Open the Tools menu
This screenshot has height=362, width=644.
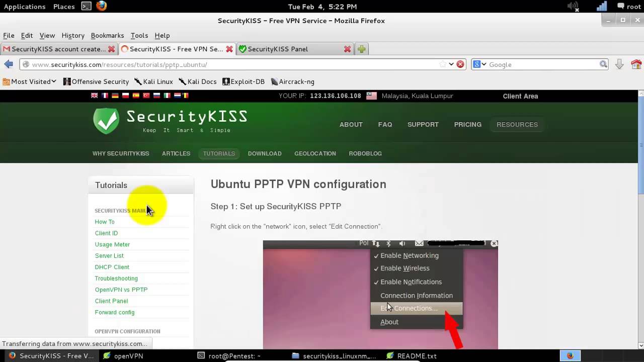pos(139,35)
